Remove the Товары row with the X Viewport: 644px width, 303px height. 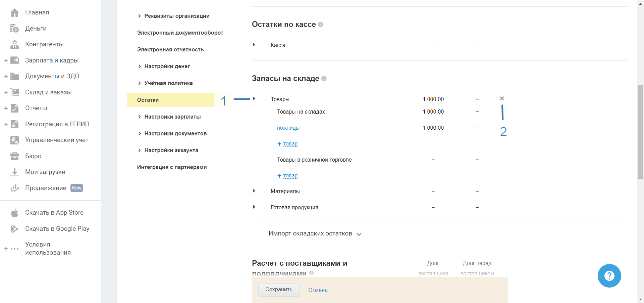click(x=502, y=98)
